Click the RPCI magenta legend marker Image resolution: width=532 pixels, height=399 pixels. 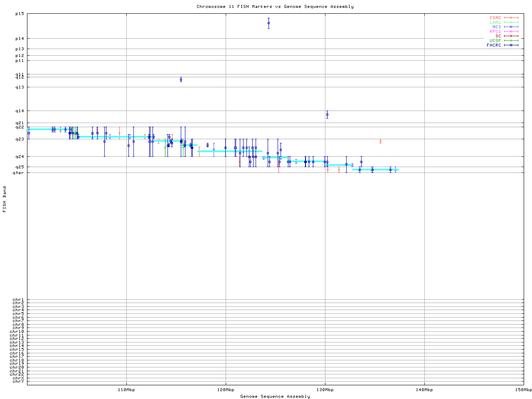coord(511,32)
